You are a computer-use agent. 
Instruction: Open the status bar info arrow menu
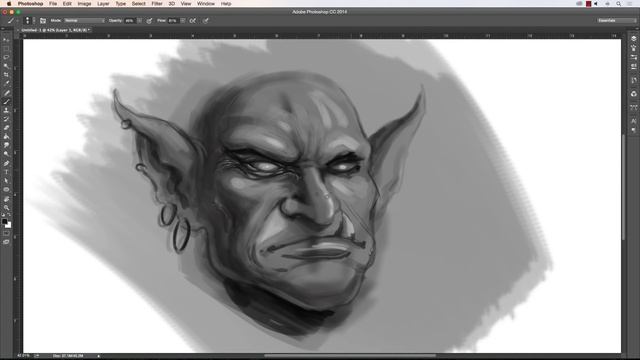tap(98, 356)
